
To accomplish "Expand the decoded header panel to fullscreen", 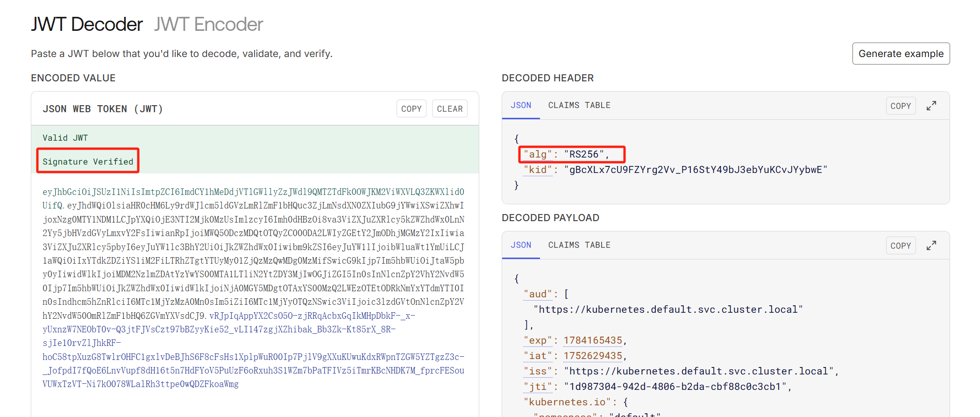I will tap(931, 106).
